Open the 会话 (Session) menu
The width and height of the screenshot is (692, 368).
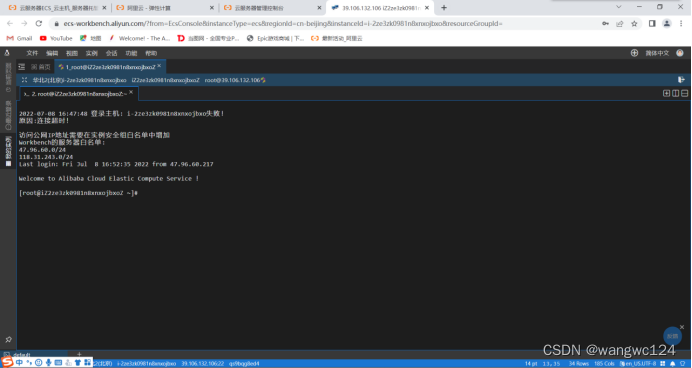(x=111, y=53)
